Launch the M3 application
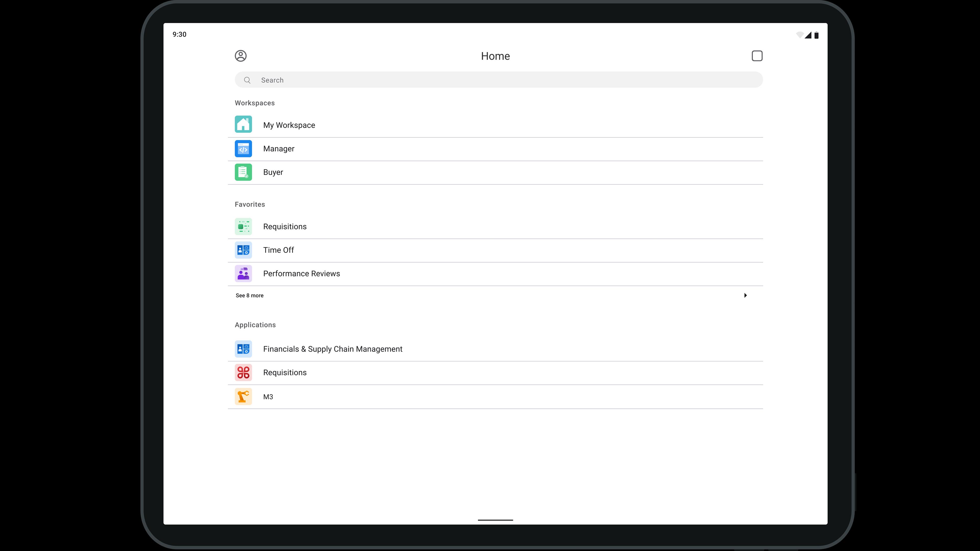The width and height of the screenshot is (980, 551). click(495, 397)
